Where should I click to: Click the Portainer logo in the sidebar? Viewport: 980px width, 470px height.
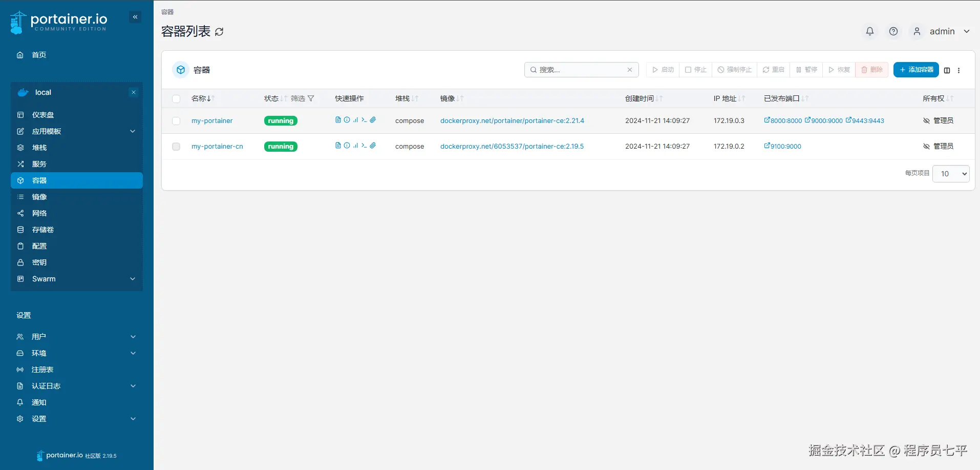58,23
